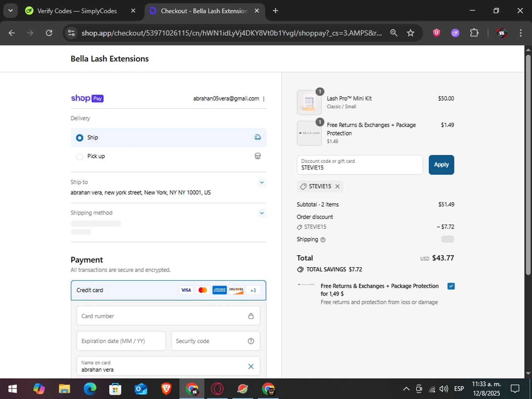The height and width of the screenshot is (399, 532).
Task: Open site information icon in address bar
Action: pos(71,33)
